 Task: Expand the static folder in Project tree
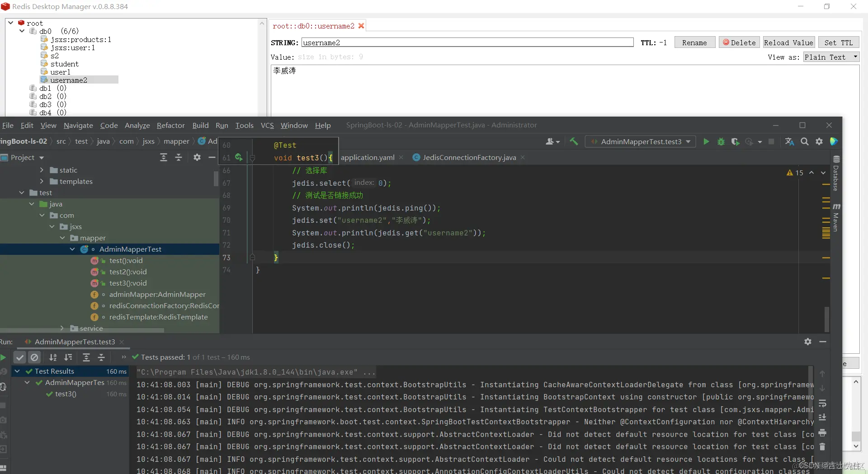[x=42, y=170]
